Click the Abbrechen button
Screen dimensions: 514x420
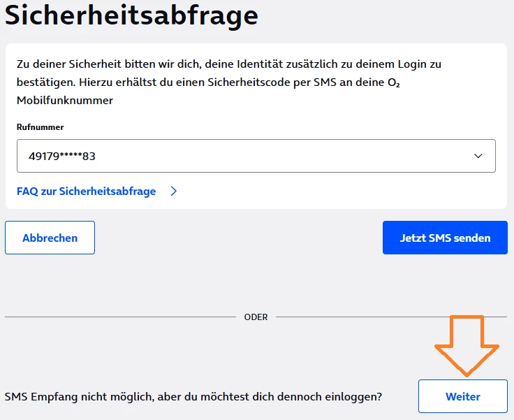[x=50, y=238]
